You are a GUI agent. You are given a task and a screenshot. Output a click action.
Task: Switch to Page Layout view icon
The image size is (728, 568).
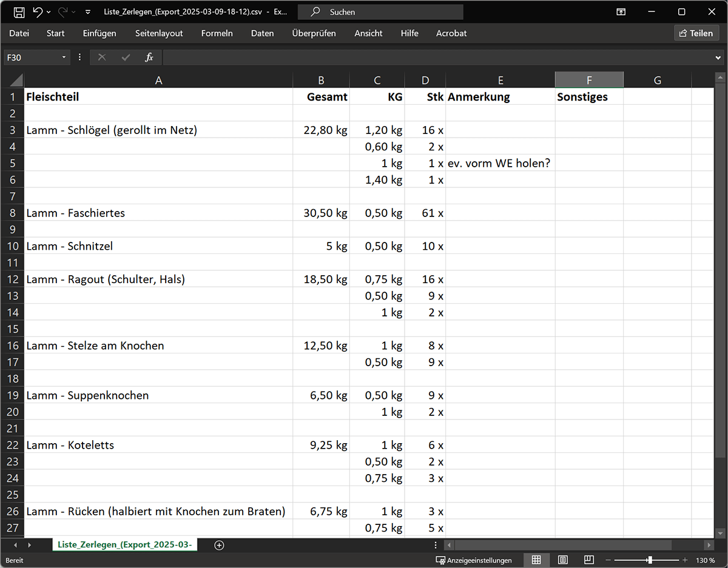(x=562, y=560)
